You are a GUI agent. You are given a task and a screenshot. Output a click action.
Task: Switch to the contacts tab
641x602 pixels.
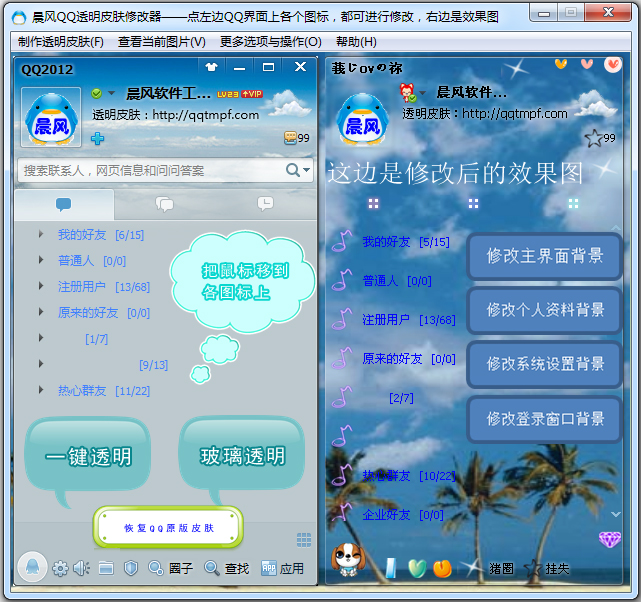(x=64, y=205)
